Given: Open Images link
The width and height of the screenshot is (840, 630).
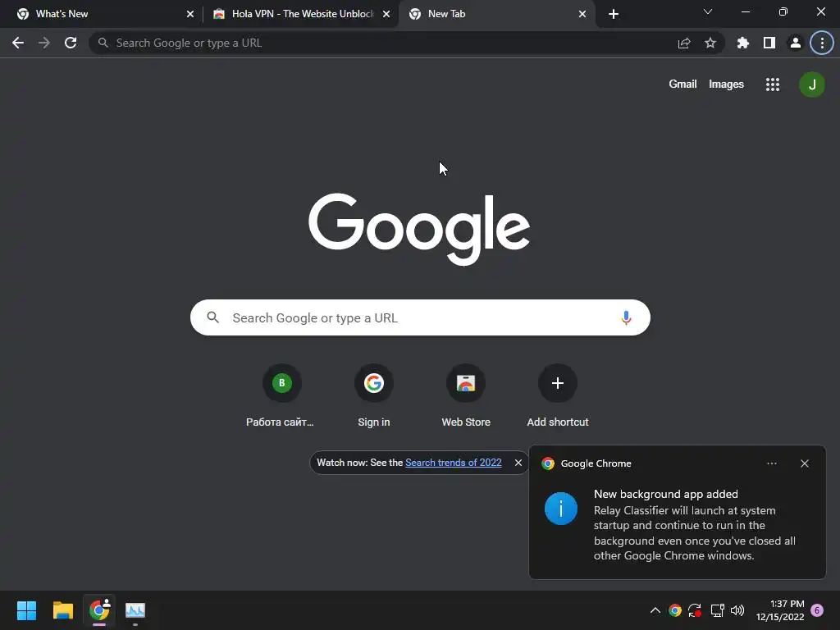Looking at the screenshot, I should click(726, 84).
